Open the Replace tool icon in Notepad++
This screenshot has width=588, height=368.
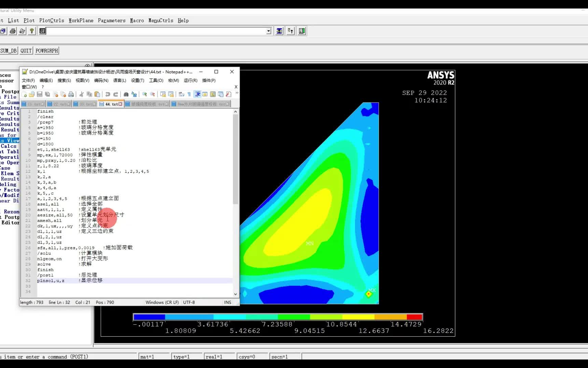[x=134, y=94]
